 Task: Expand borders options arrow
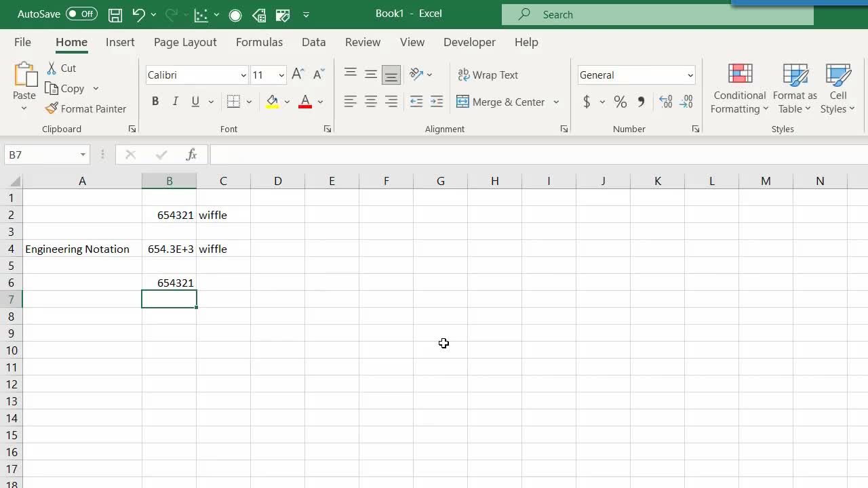click(249, 102)
